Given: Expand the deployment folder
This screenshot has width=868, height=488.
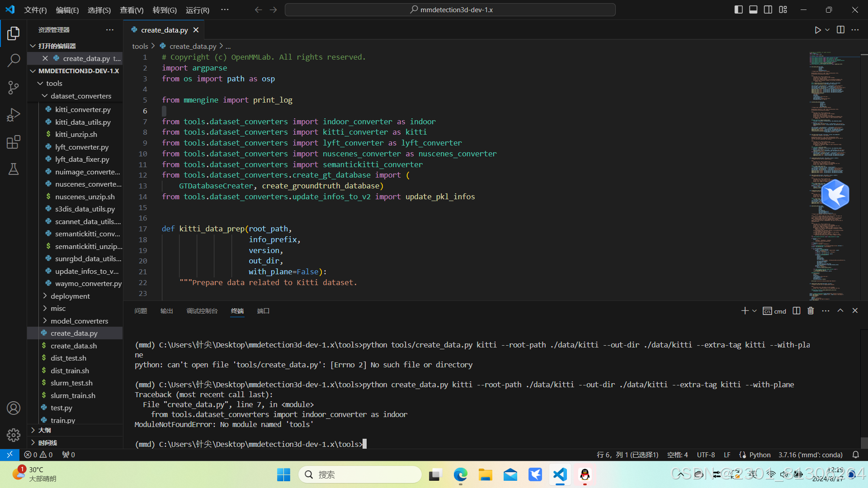Looking at the screenshot, I should [x=70, y=296].
